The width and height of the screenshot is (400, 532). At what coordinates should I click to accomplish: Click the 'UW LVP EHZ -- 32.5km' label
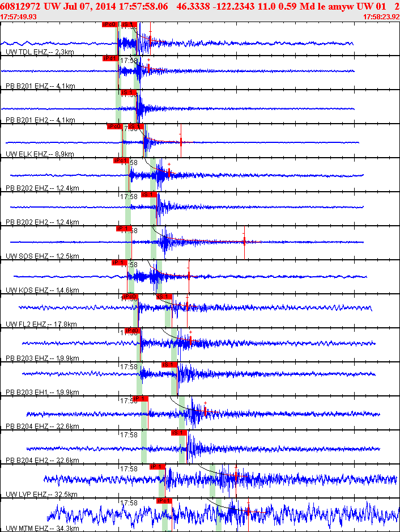(x=42, y=495)
